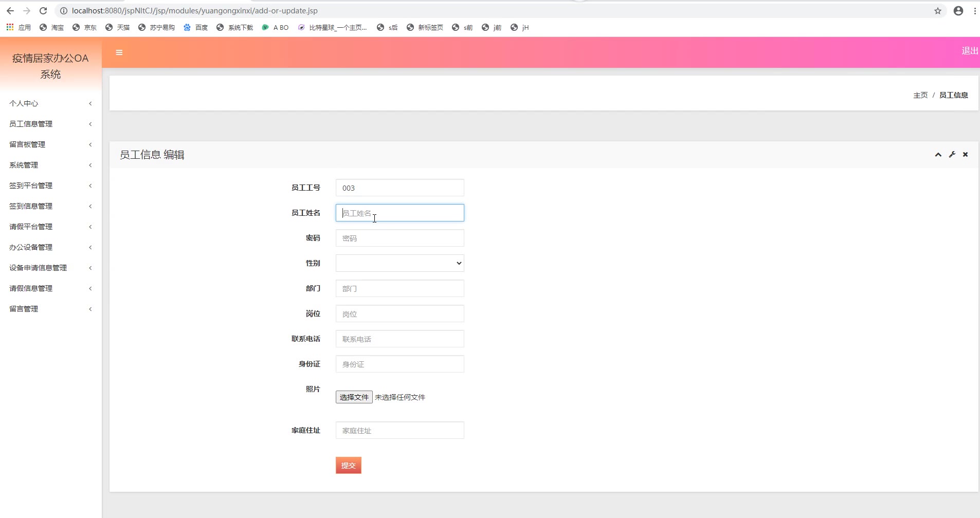
Task: Open the s后 bookmark
Action: tap(387, 27)
